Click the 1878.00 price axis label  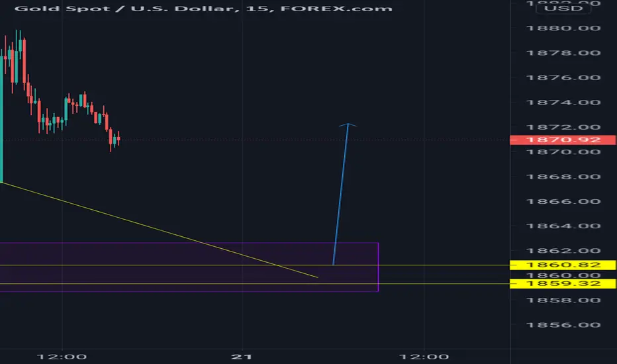563,53
